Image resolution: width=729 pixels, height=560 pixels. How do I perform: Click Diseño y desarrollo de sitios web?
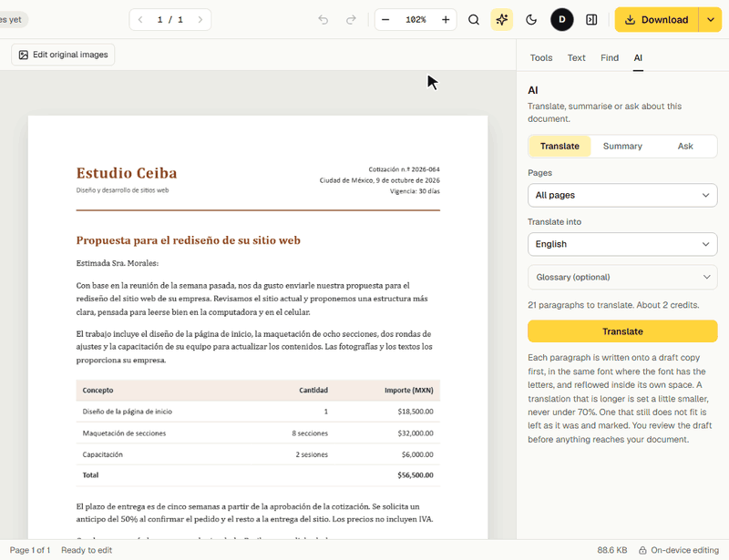pyautogui.click(x=122, y=190)
